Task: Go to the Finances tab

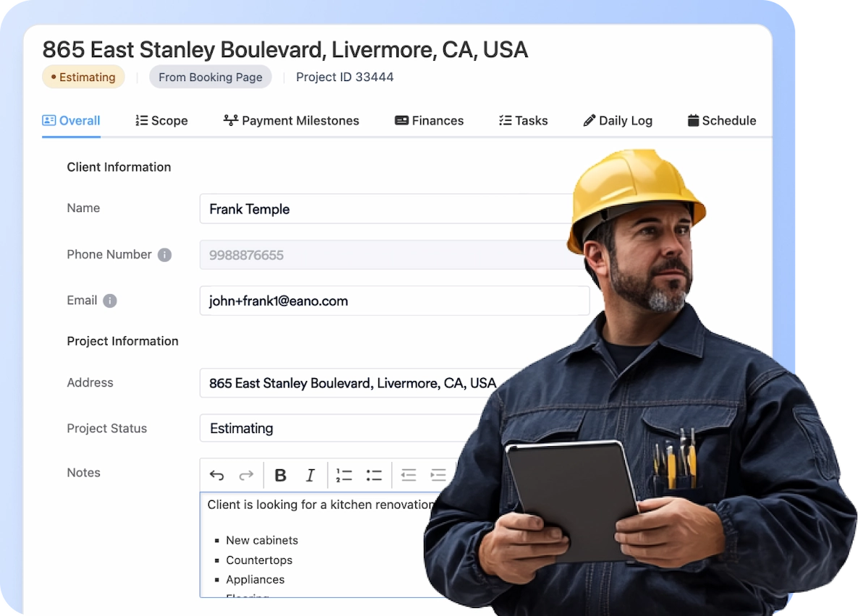Action: pyautogui.click(x=429, y=121)
